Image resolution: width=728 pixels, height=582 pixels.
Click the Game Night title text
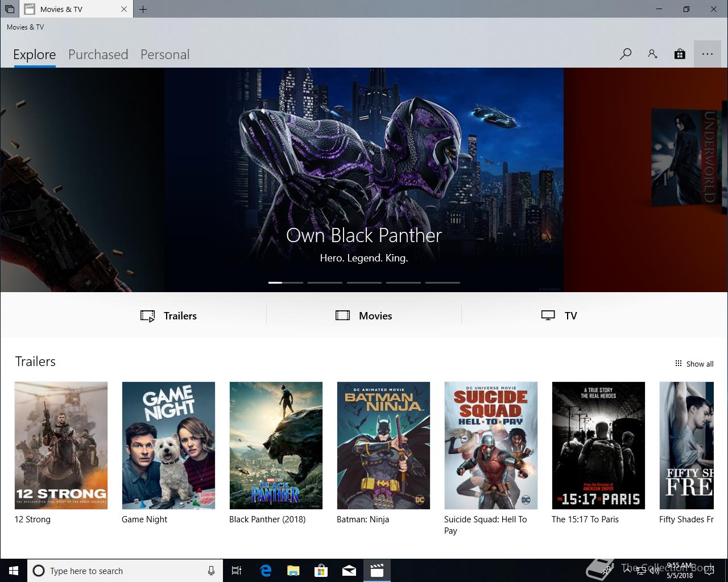(144, 519)
